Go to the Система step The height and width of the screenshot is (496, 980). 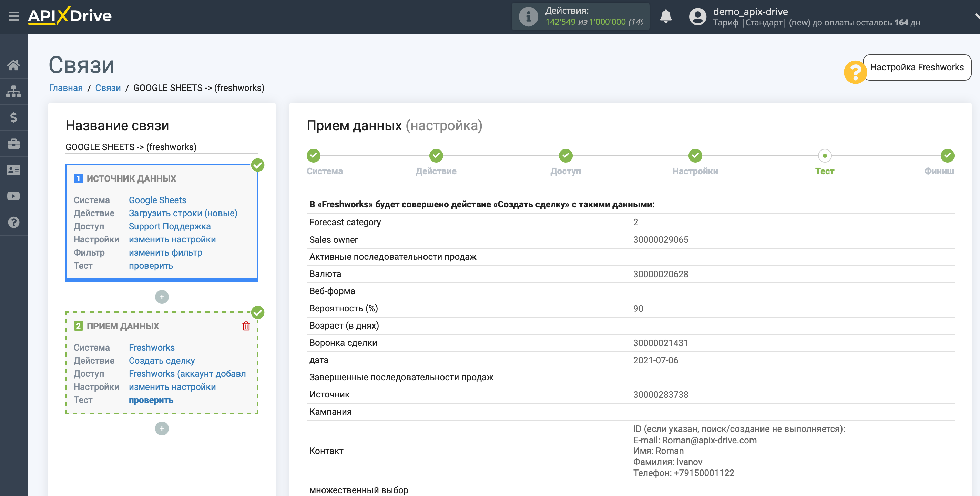(x=314, y=156)
